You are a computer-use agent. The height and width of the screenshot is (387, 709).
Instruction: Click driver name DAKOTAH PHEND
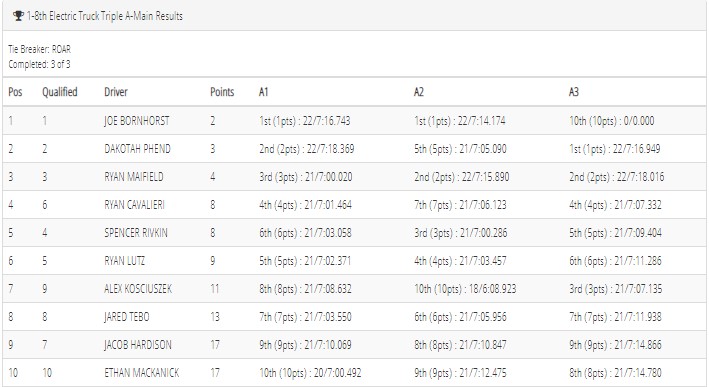click(x=137, y=149)
